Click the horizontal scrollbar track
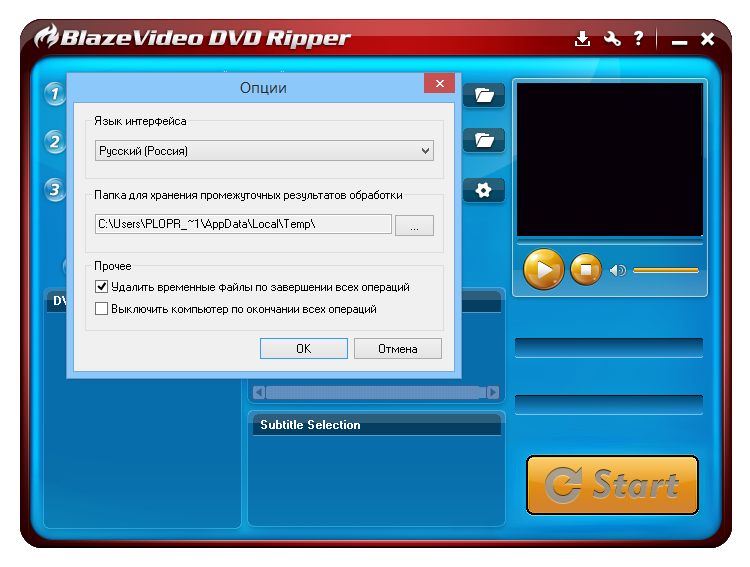 tap(375, 392)
